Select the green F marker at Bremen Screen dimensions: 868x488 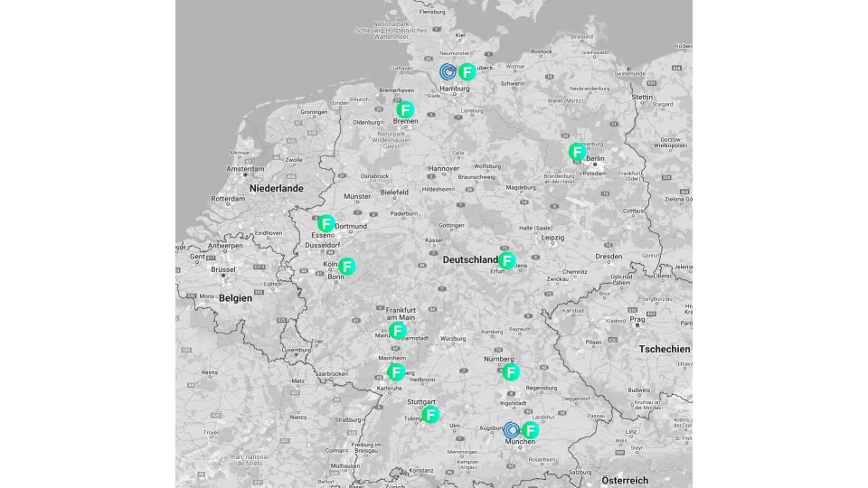coord(405,110)
